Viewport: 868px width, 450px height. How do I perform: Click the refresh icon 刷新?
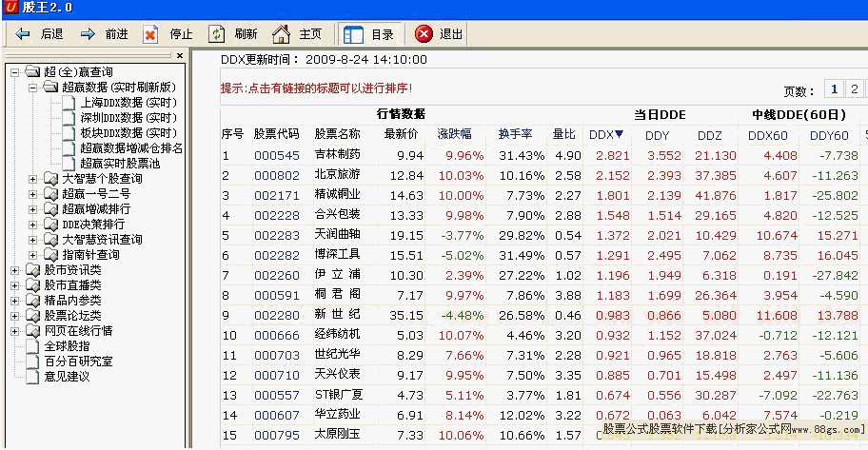point(216,34)
